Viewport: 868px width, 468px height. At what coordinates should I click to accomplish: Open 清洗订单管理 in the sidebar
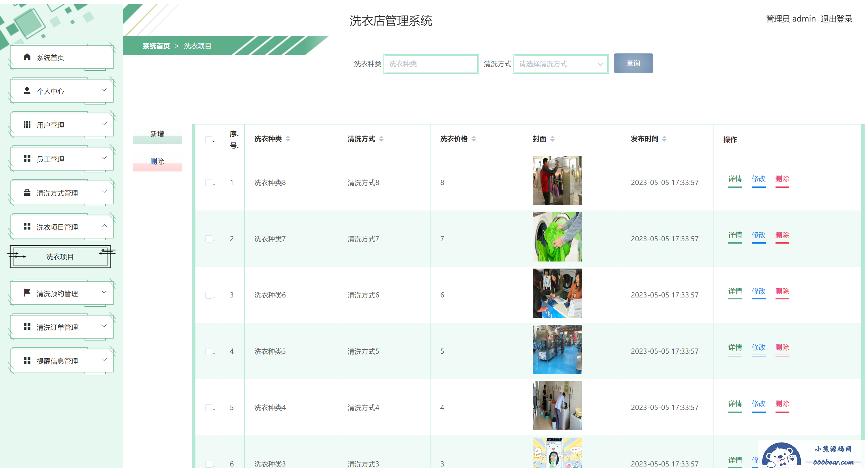(62, 327)
